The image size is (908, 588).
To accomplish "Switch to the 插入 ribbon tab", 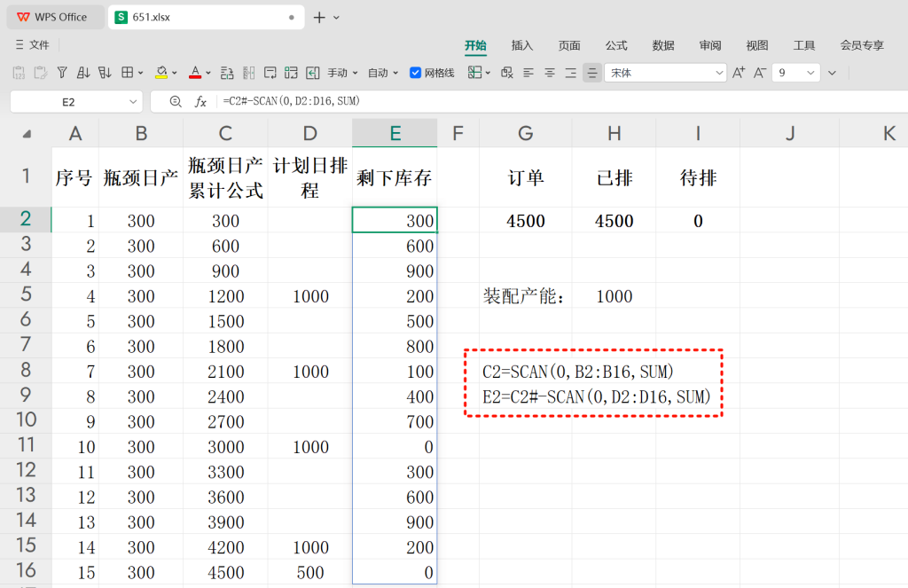I will pos(522,45).
